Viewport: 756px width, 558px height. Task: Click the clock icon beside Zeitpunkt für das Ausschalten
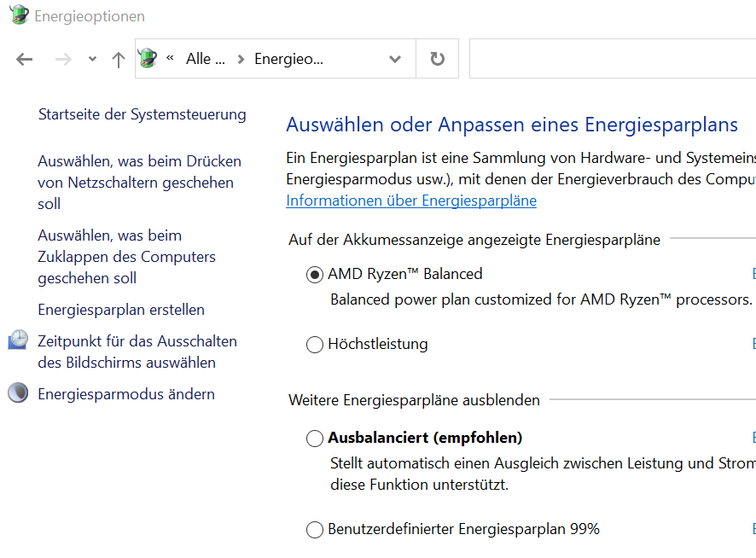click(18, 340)
